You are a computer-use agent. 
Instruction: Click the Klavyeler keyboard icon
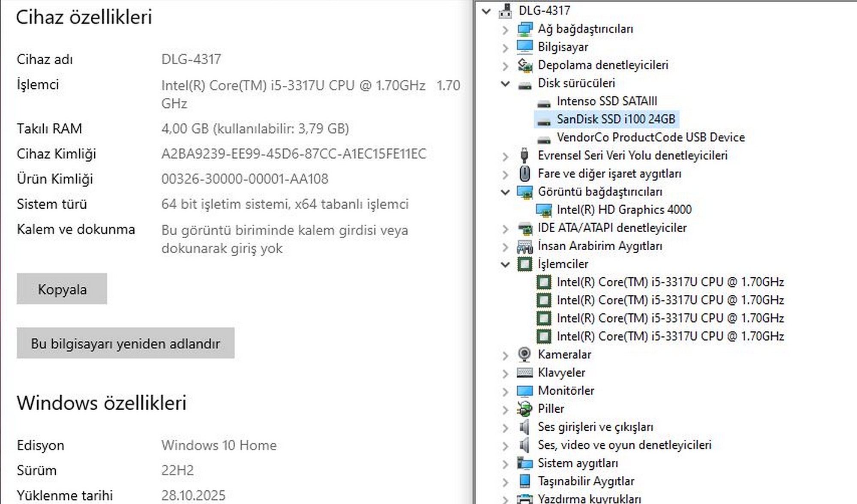[524, 372]
